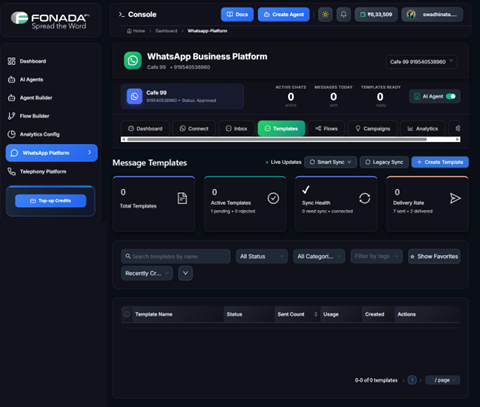Click the Cafe 99 account icon

pos(134,96)
